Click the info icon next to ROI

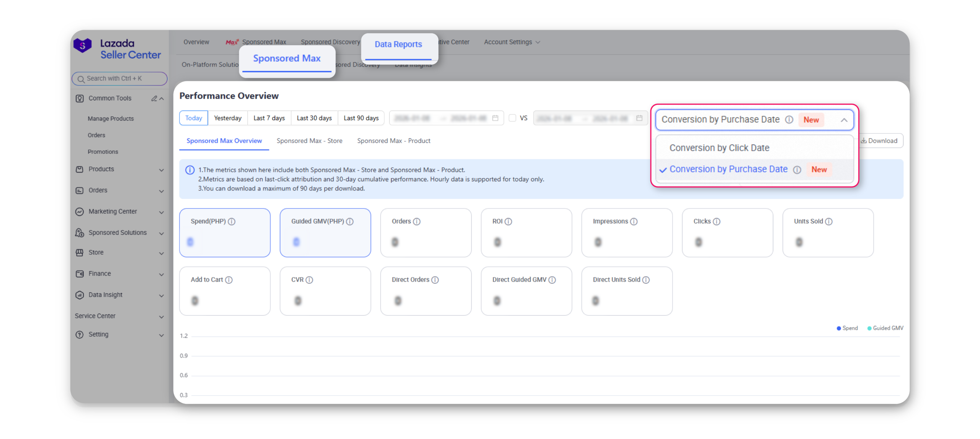click(508, 221)
